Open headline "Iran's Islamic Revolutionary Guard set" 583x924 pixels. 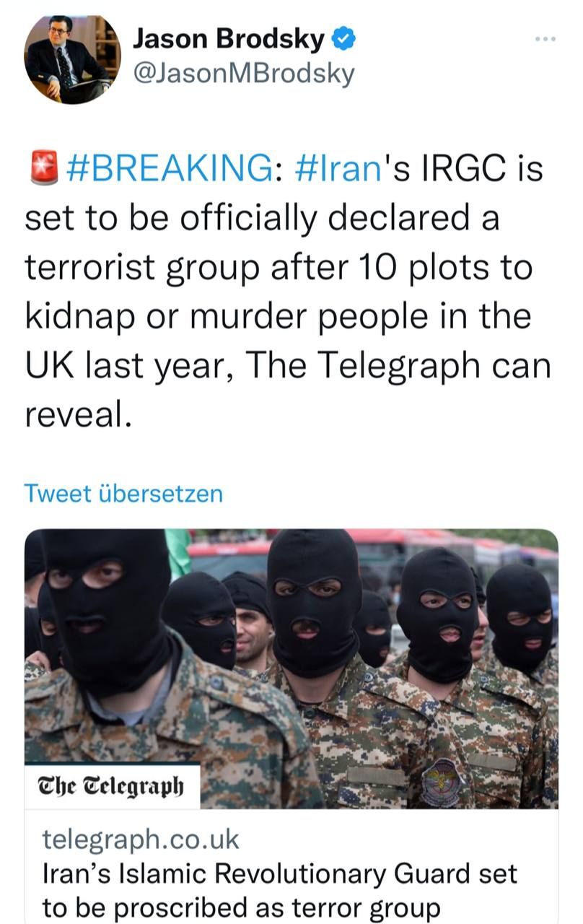[x=279, y=874]
